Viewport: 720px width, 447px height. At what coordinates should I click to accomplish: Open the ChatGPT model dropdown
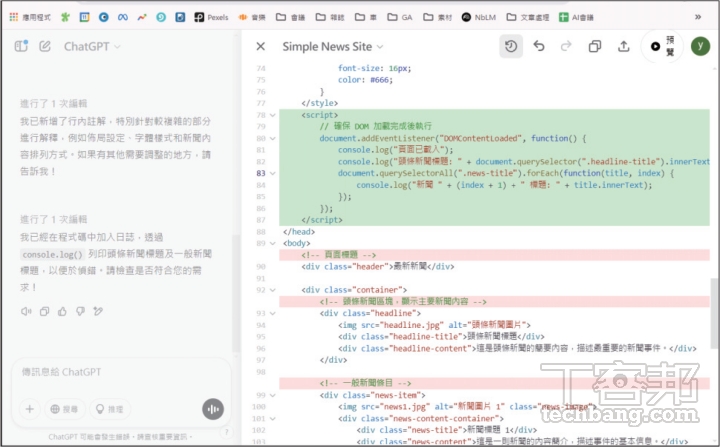(x=92, y=46)
